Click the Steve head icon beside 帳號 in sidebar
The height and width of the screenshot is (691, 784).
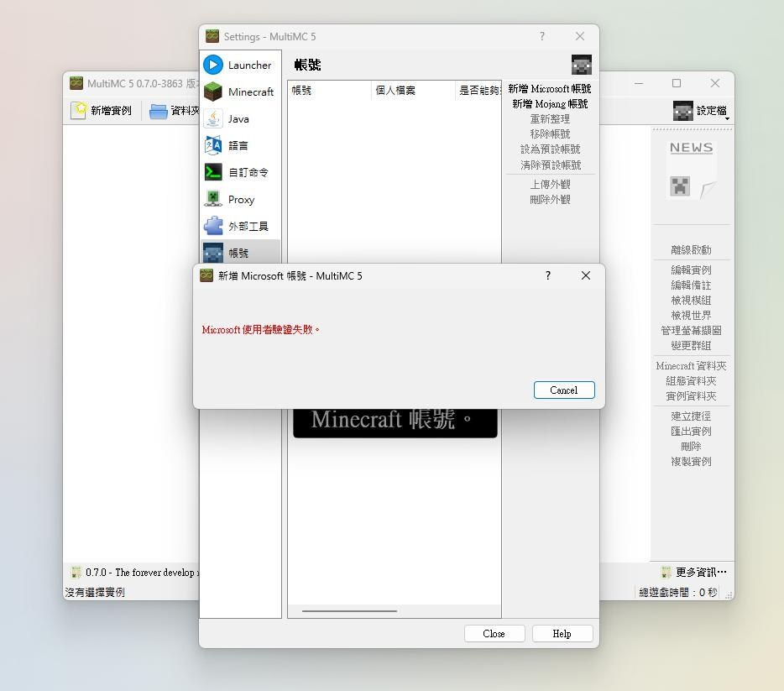pos(213,253)
